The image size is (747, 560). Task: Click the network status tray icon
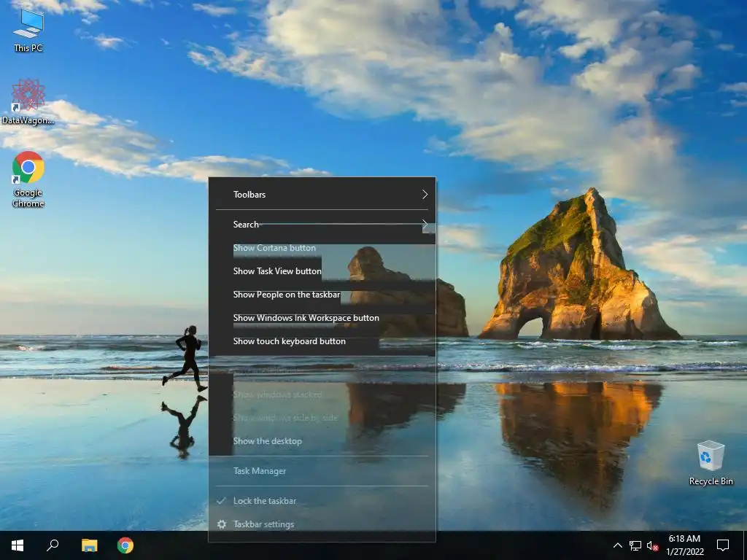(x=635, y=545)
